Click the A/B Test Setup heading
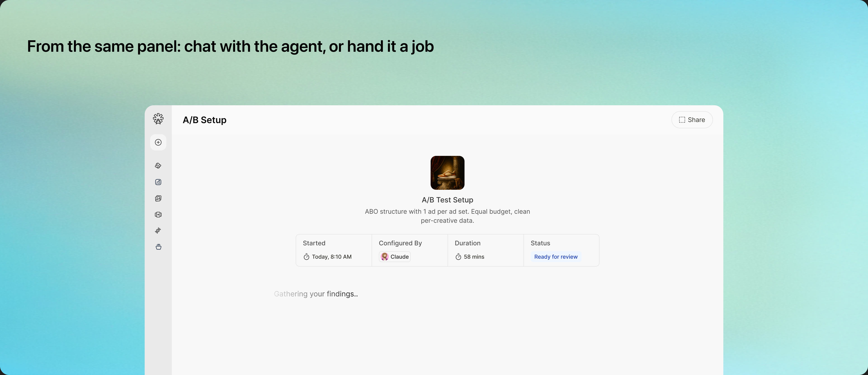Screen dimensions: 868x375 click(x=448, y=200)
